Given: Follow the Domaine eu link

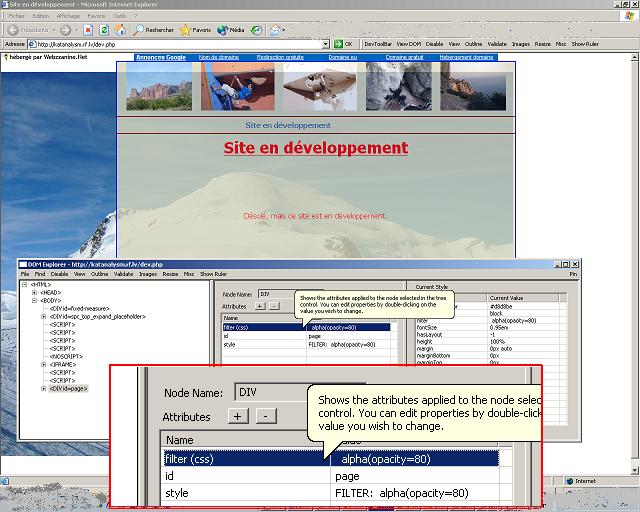Looking at the screenshot, I should pos(342,57).
